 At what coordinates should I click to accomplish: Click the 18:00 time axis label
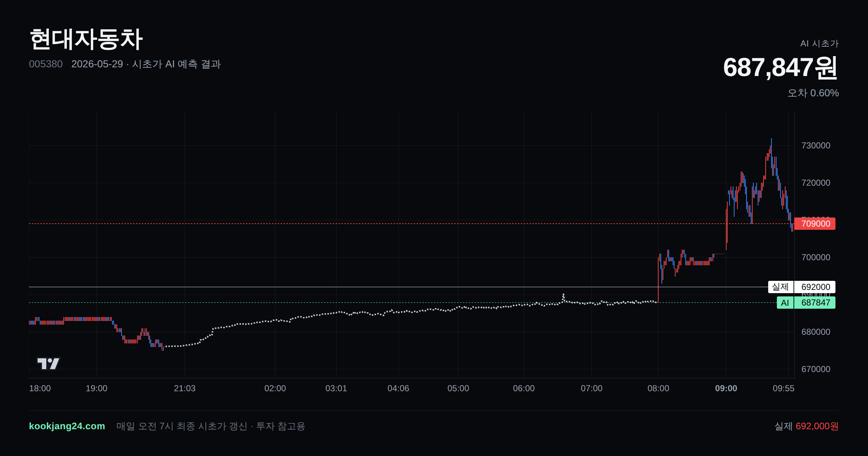coord(40,388)
